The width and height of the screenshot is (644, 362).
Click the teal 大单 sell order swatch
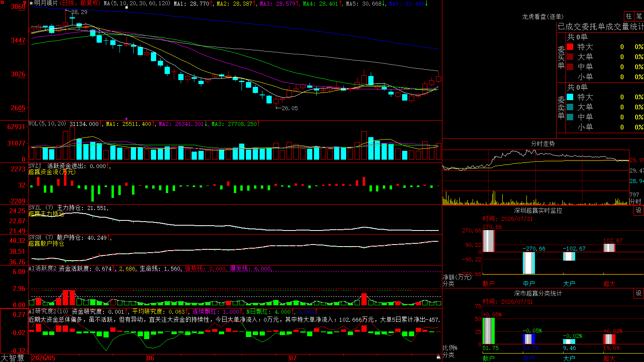[x=570, y=107]
